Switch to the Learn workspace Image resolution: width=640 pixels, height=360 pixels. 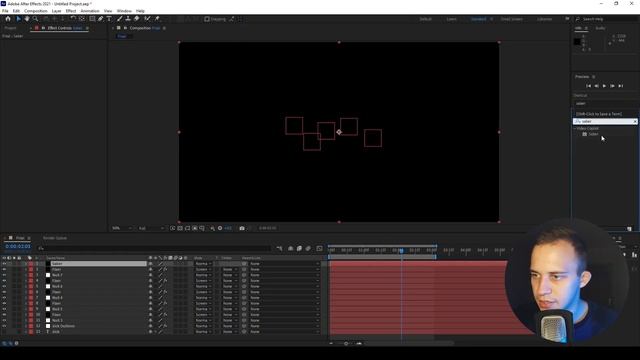[451, 19]
